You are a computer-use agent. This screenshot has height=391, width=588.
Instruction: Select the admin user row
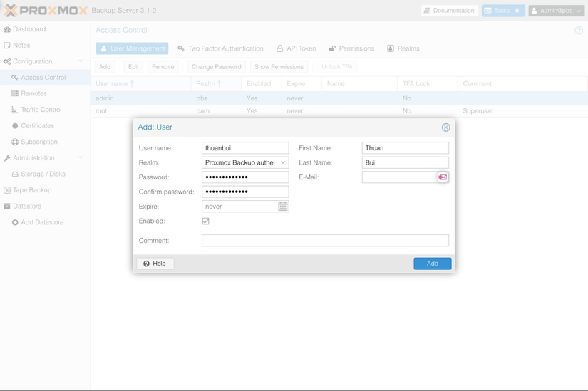(339, 98)
